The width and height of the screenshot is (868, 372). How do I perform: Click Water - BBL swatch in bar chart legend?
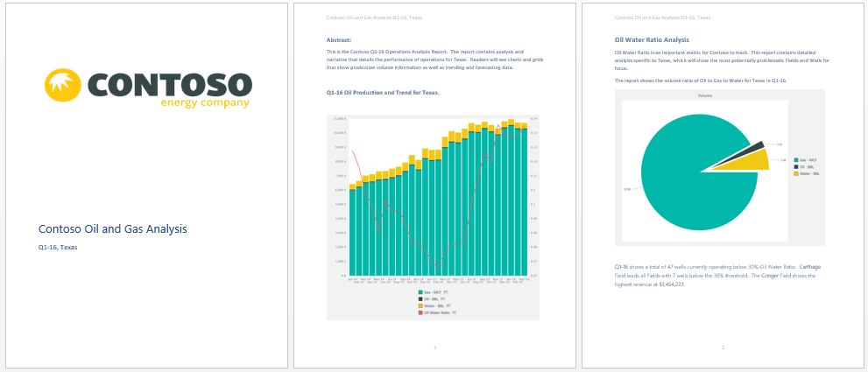click(x=420, y=305)
